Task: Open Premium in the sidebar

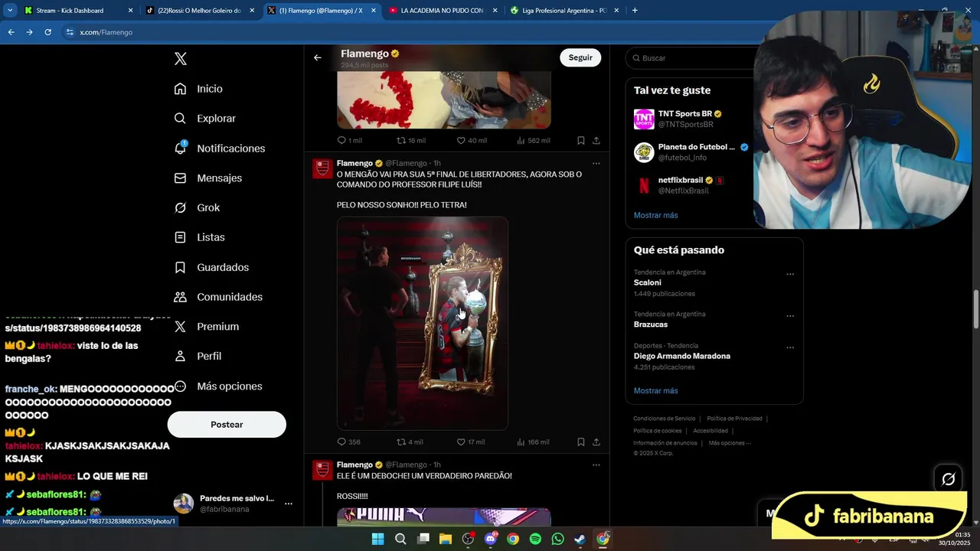Action: point(206,327)
